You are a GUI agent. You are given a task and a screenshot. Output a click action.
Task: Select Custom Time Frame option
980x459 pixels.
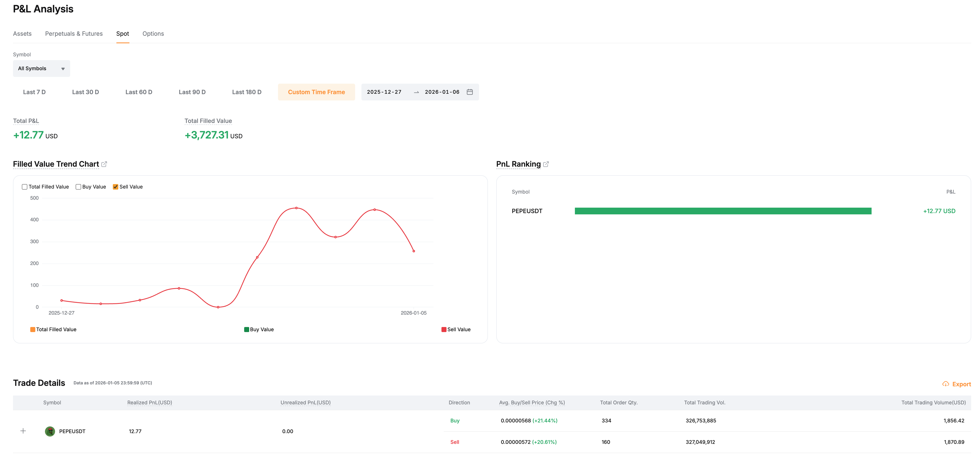point(316,92)
